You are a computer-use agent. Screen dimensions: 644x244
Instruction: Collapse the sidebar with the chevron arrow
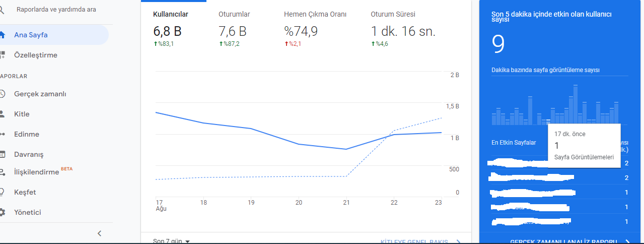click(x=99, y=233)
